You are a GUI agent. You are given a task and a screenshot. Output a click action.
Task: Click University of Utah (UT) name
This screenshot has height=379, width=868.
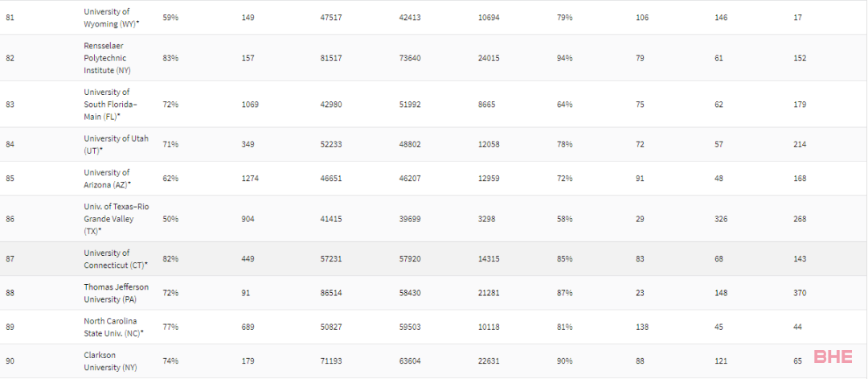(x=117, y=144)
